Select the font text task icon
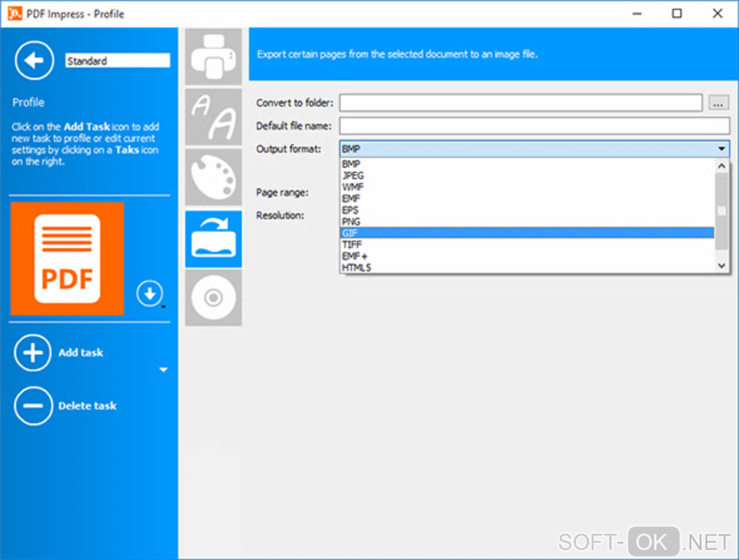Image resolution: width=739 pixels, height=560 pixels. coord(214,117)
